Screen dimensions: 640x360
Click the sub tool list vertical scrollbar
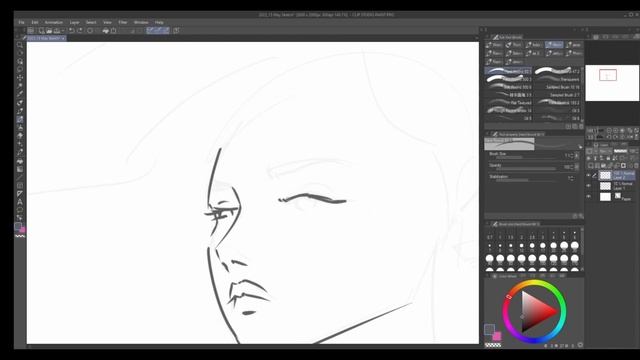[x=582, y=95]
